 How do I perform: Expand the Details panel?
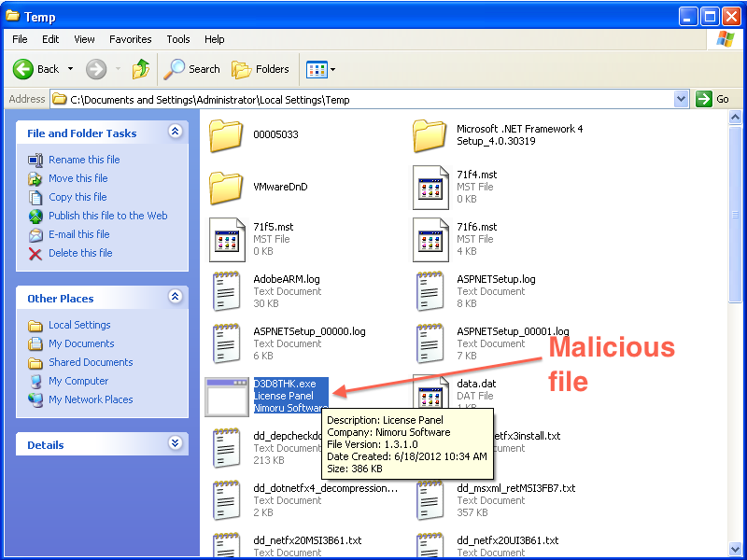175,444
